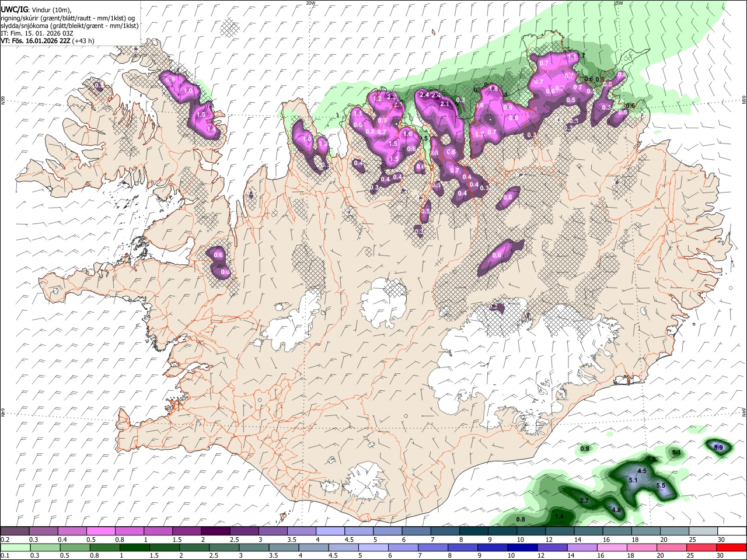Click the '(+43 h)' forecast offset text

(x=83, y=41)
